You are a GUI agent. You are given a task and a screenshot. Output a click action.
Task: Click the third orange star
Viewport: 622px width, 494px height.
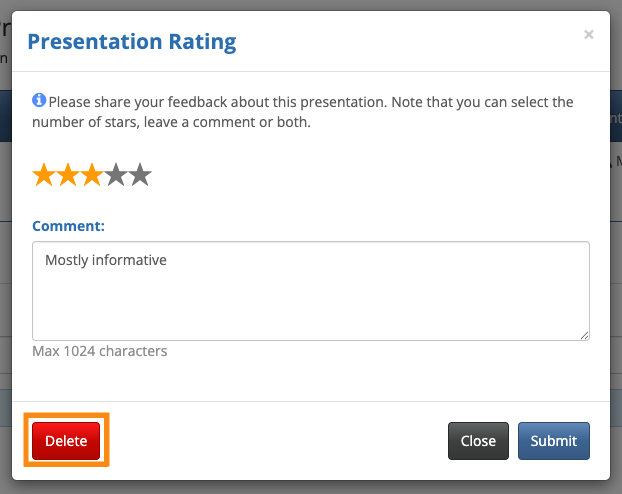(92, 176)
